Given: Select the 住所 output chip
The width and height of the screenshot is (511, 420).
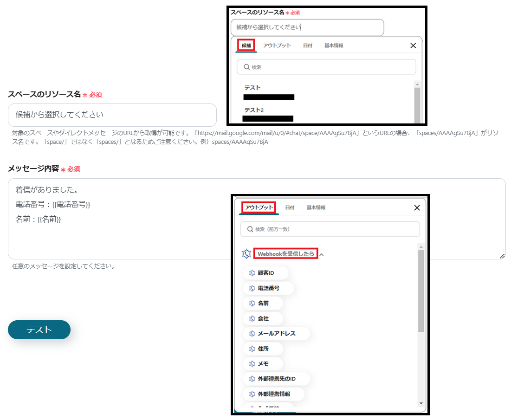Looking at the screenshot, I should [263, 349].
